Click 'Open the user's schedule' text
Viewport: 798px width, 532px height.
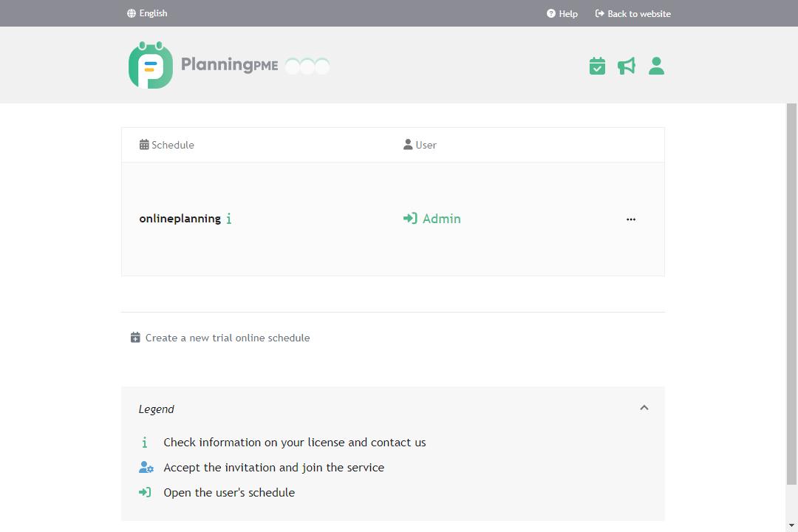pyautogui.click(x=229, y=493)
